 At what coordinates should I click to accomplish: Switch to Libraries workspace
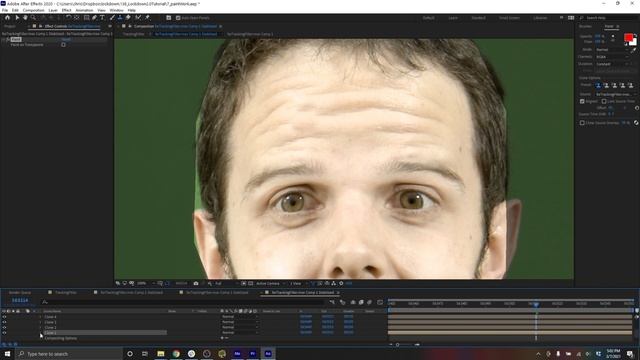[540, 18]
